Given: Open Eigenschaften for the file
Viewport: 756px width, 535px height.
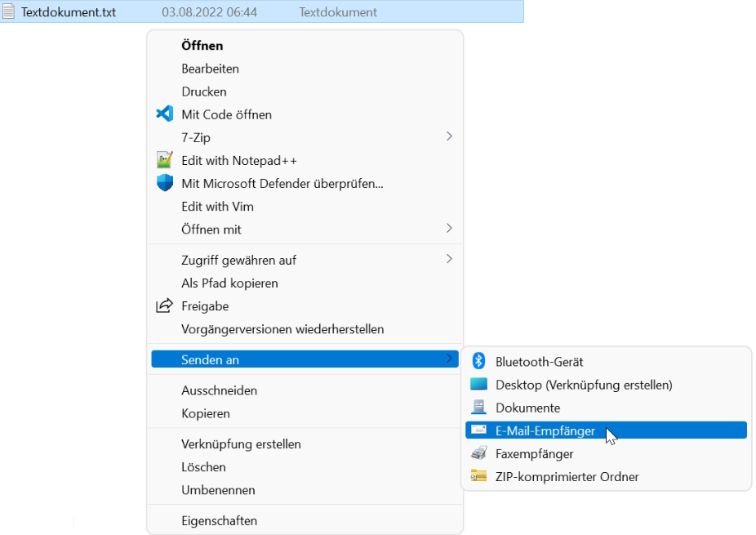Looking at the screenshot, I should (x=219, y=520).
